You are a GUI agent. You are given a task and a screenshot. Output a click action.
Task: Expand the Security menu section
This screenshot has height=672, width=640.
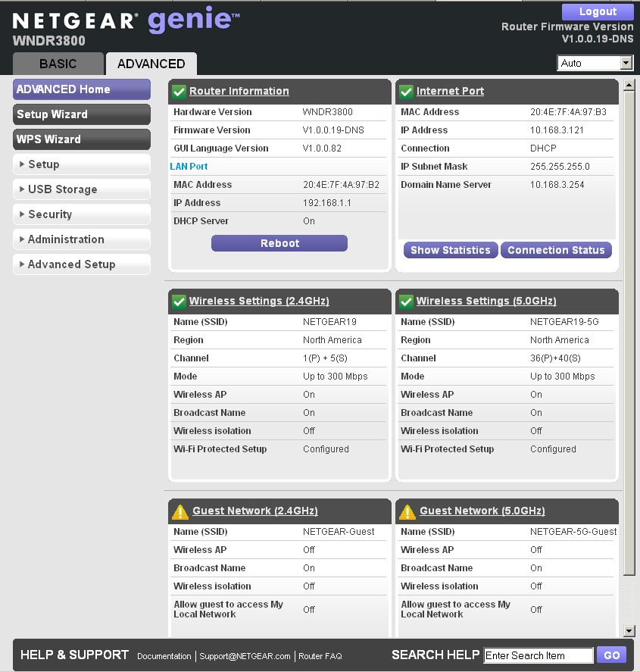click(x=81, y=214)
